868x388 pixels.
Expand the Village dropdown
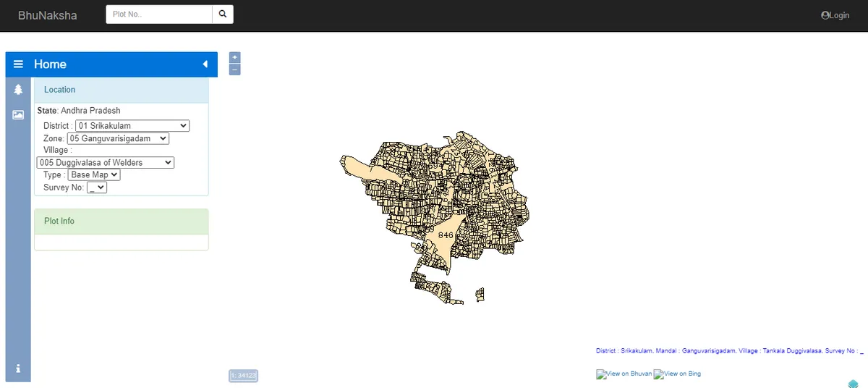(106, 163)
